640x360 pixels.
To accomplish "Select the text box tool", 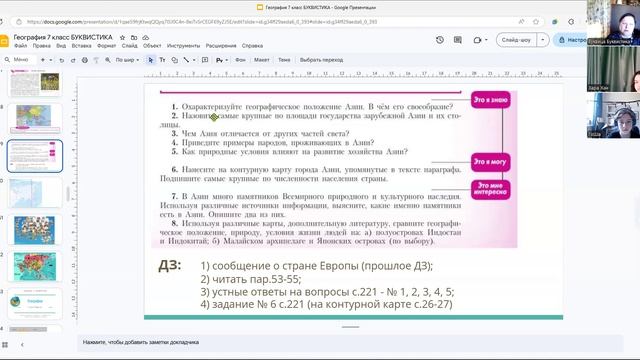I will tap(162, 60).
